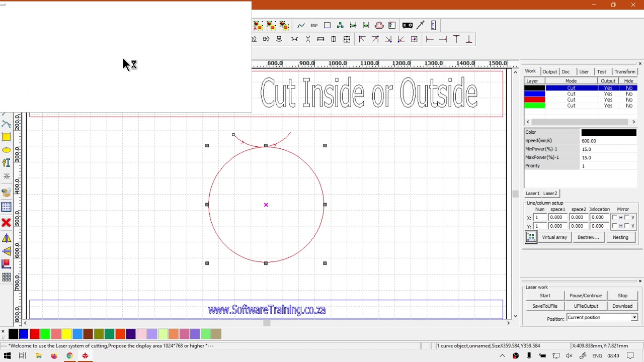Click the smooth curve icon in top toolbar

(x=301, y=25)
